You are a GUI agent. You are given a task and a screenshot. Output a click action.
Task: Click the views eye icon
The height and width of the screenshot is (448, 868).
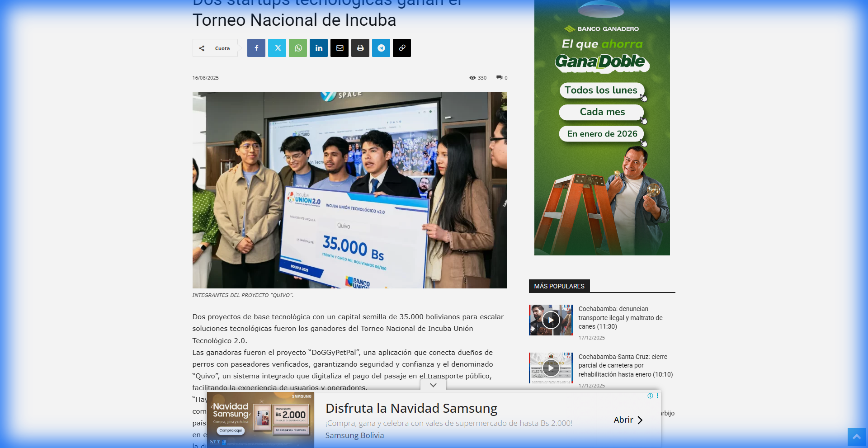point(472,78)
